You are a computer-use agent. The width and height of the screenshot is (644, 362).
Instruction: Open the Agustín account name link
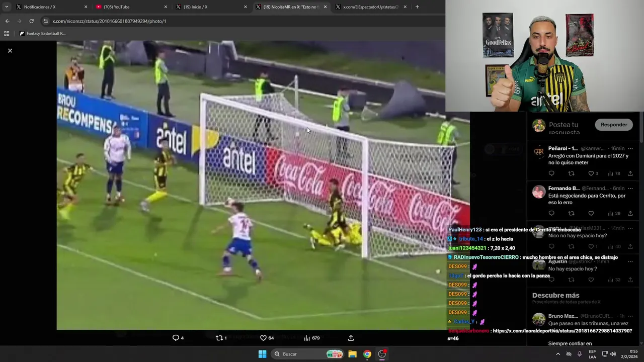[557, 261]
